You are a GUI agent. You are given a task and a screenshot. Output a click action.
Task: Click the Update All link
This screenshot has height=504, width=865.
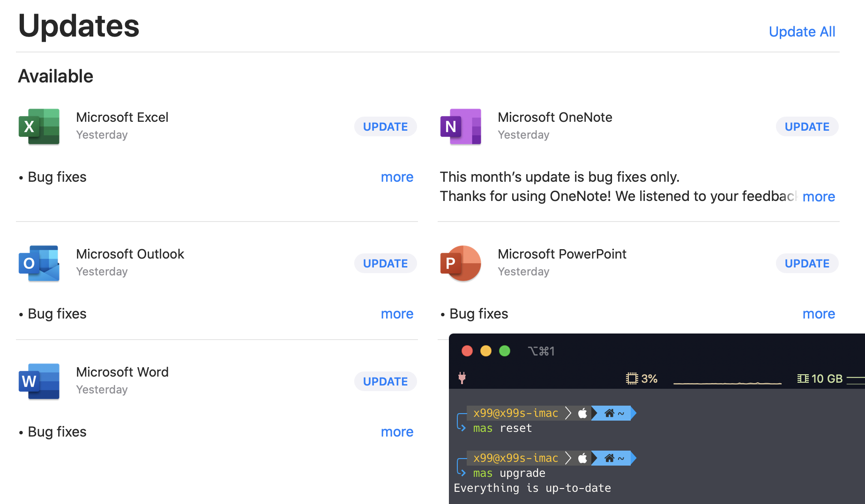coord(802,31)
